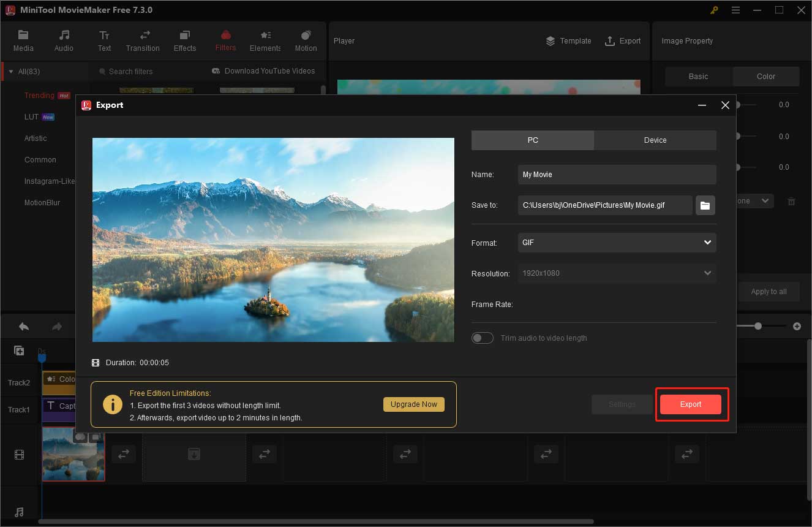Viewport: 812px width, 527px height.
Task: Open the partially hidden dropdown in Image Property
Action: pyautogui.click(x=754, y=201)
